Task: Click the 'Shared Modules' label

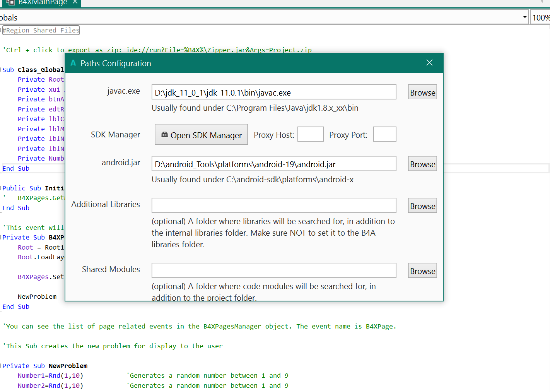Action: click(x=111, y=269)
